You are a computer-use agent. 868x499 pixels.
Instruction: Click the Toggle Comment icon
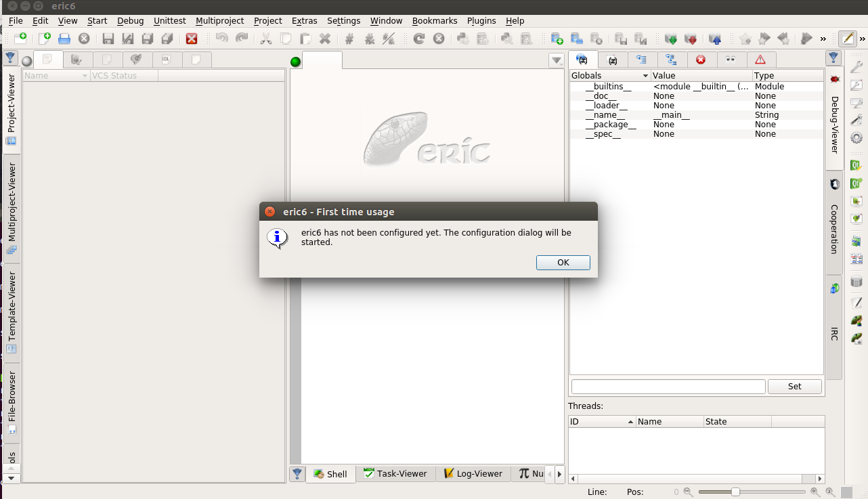(x=389, y=39)
